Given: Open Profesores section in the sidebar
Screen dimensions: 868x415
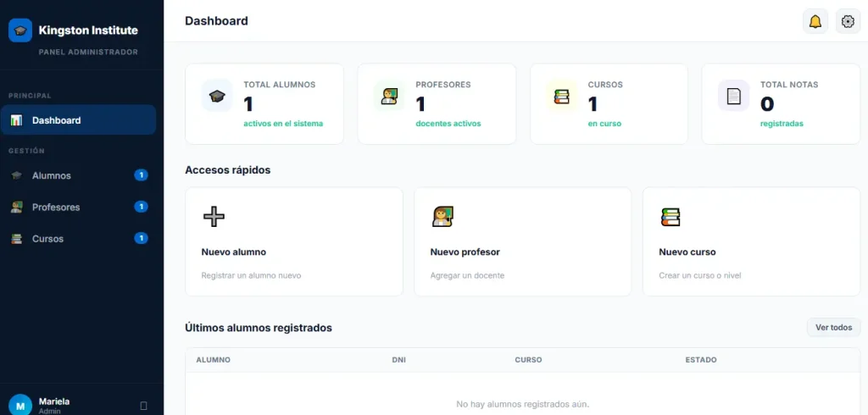Looking at the screenshot, I should pyautogui.click(x=56, y=207).
